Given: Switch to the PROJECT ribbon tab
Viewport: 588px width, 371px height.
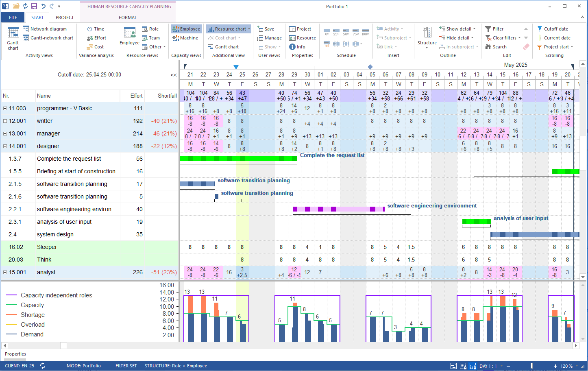Looking at the screenshot, I should tap(65, 17).
